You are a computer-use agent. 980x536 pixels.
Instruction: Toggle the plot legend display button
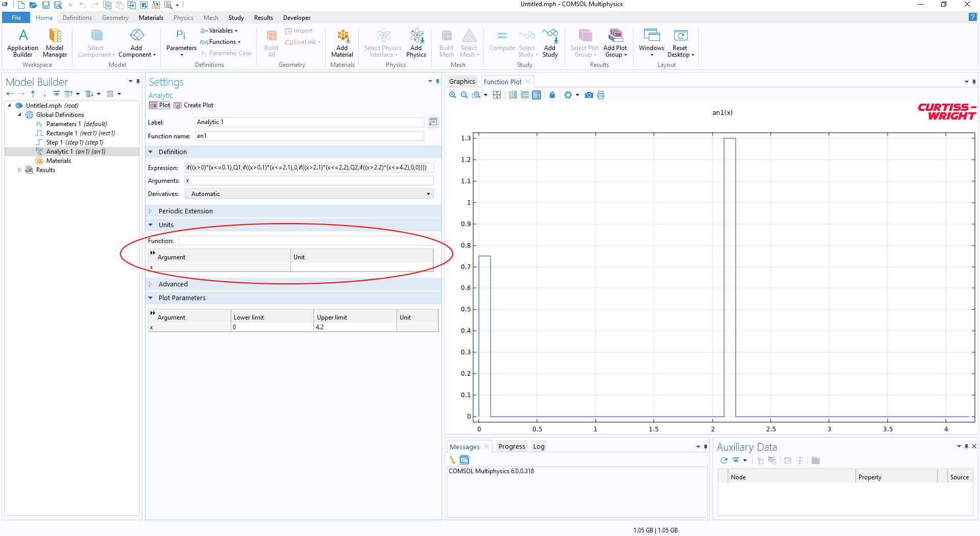[536, 95]
